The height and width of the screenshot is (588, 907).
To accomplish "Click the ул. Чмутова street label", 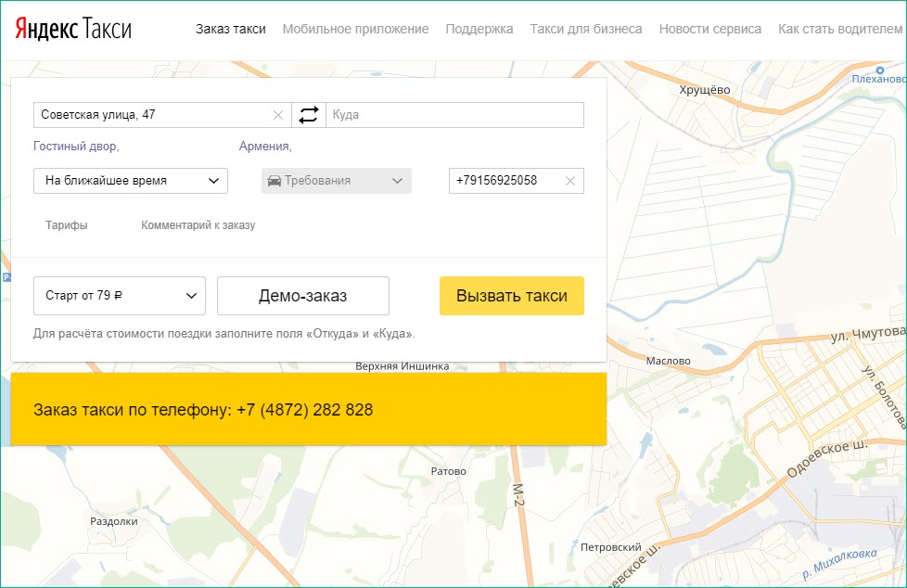I will point(868,333).
